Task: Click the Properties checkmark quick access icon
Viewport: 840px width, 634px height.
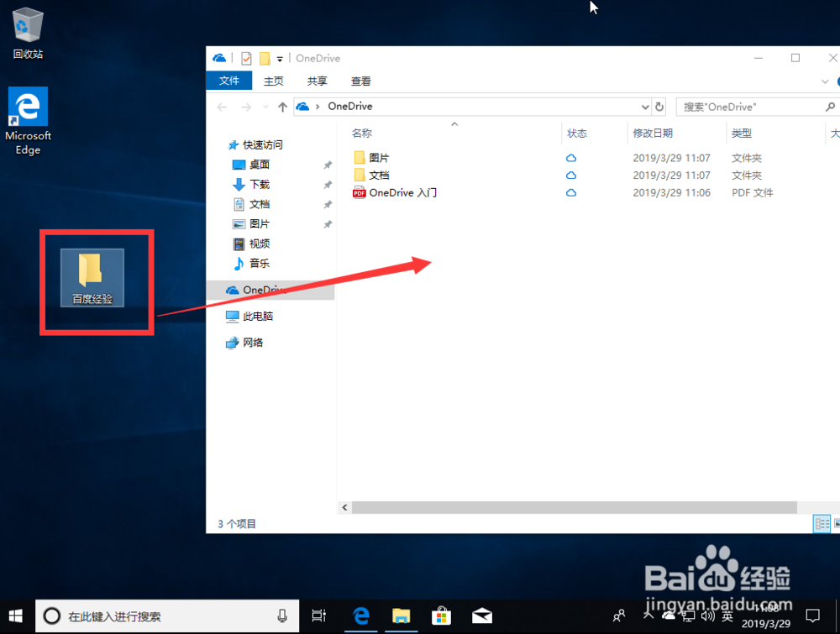Action: [246, 59]
